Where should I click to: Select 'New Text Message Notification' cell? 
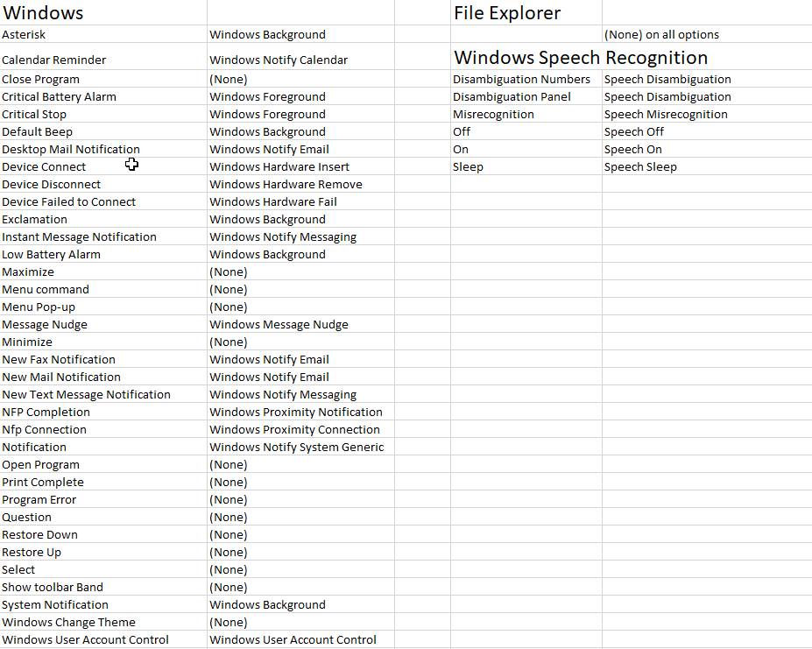103,394
